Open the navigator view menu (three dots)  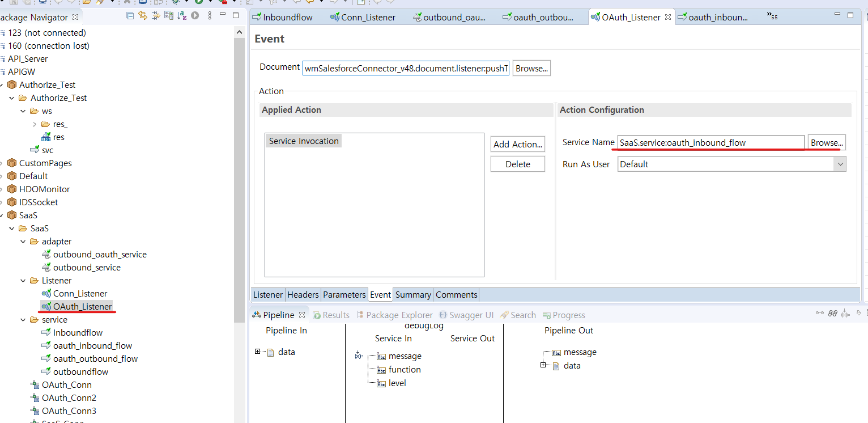point(209,16)
